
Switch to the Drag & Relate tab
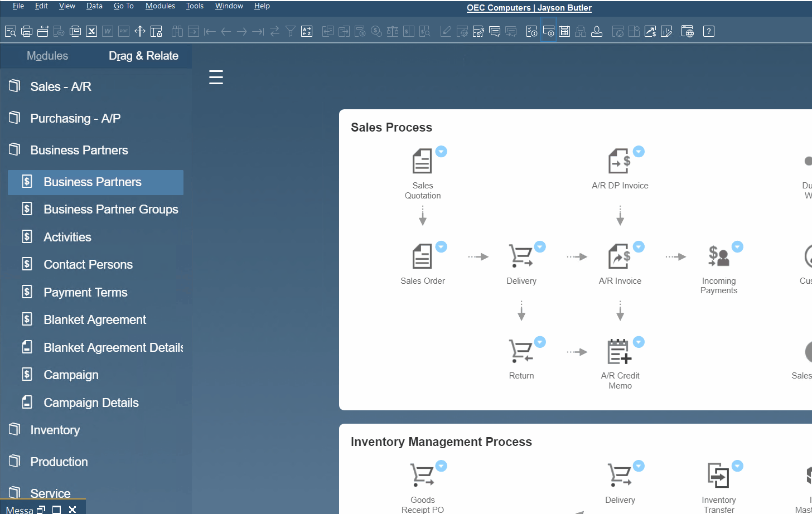pos(143,56)
